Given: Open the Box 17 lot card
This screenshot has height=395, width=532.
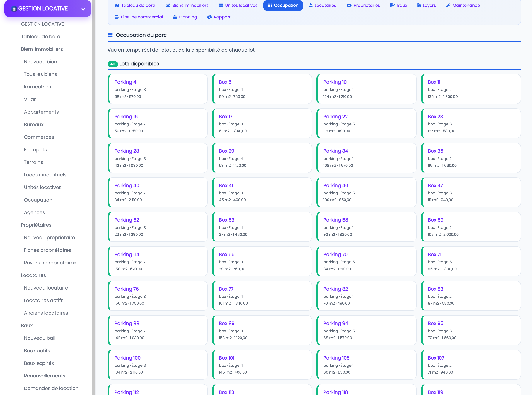Looking at the screenshot, I should [262, 123].
